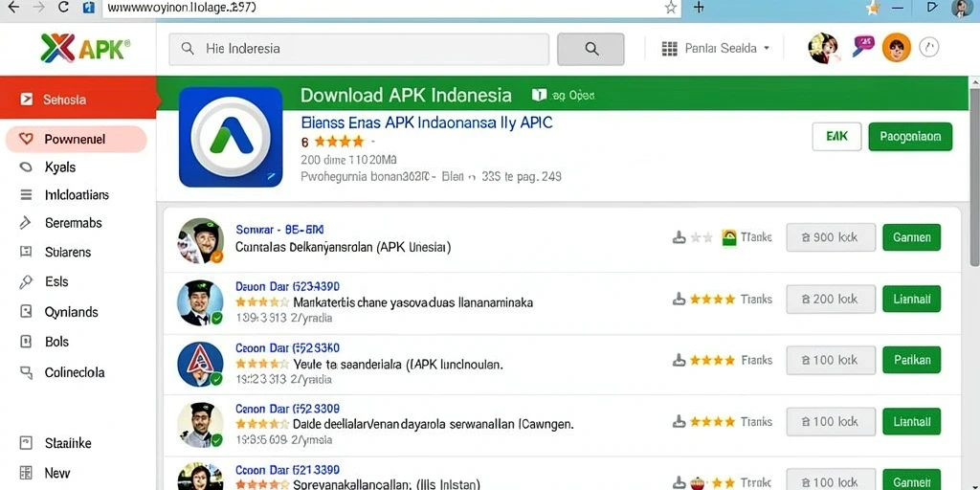
Task: Click the gray search magnifier button
Action: [x=590, y=49]
